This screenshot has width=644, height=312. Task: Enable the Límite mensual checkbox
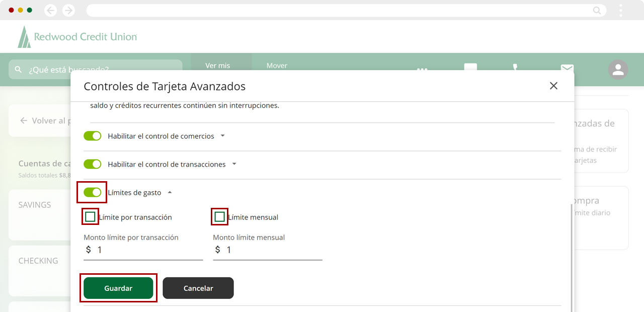219,217
